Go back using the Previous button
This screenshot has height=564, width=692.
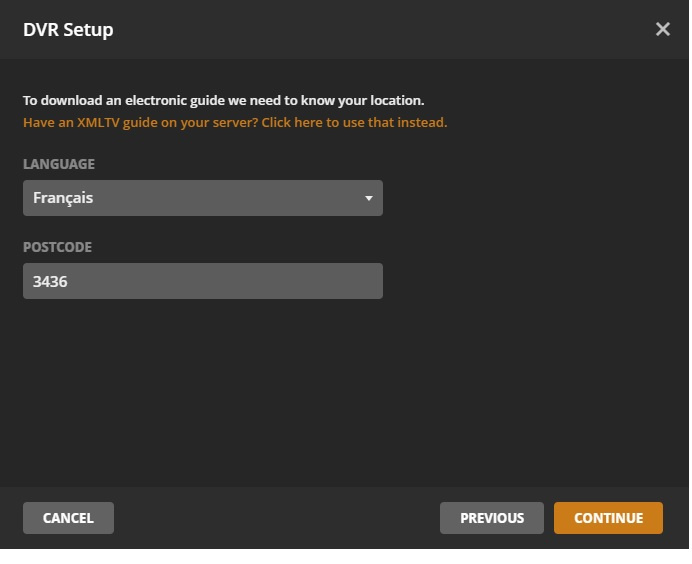pos(491,518)
